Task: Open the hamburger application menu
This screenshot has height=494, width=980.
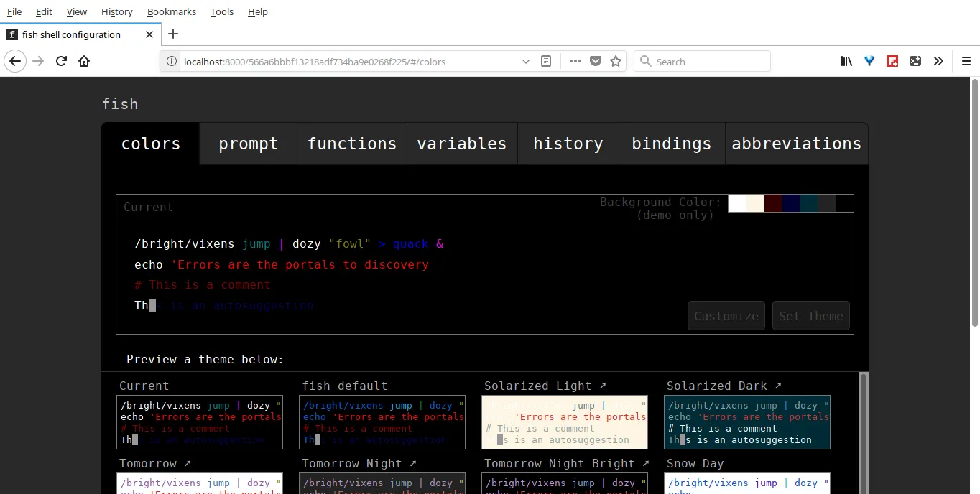Action: point(966,62)
